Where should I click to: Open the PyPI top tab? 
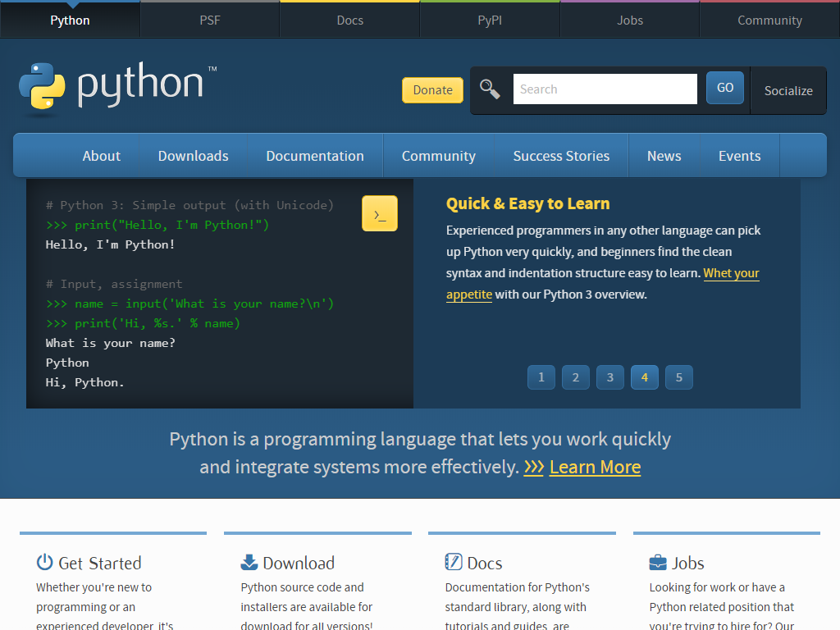pyautogui.click(x=491, y=21)
